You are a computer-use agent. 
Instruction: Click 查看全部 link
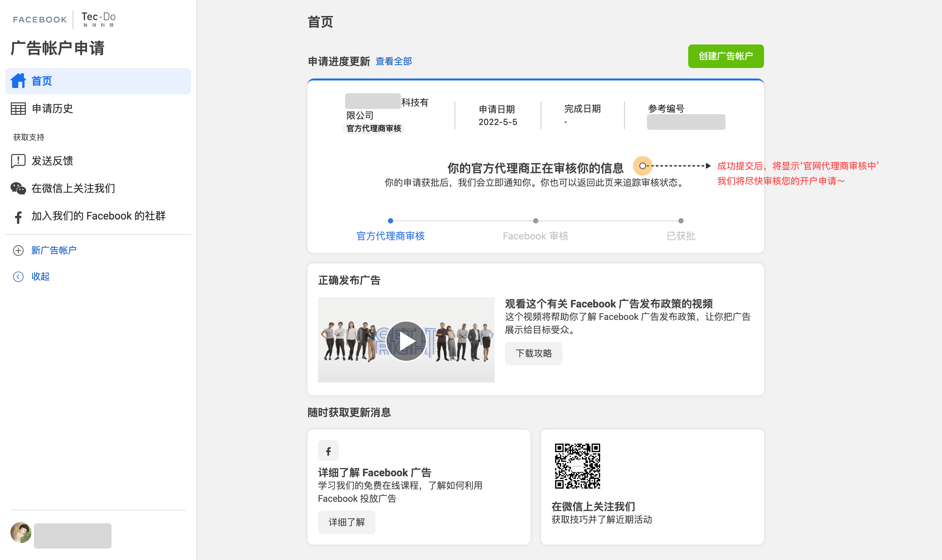coord(393,61)
